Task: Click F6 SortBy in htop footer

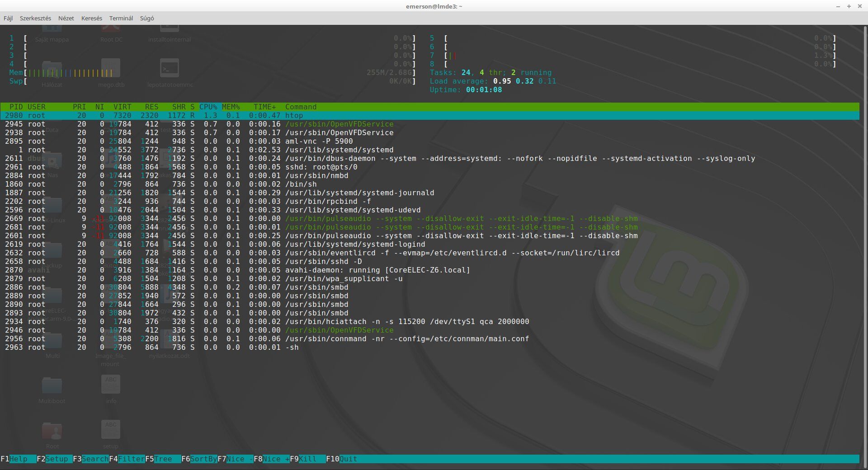Action: 199,459
